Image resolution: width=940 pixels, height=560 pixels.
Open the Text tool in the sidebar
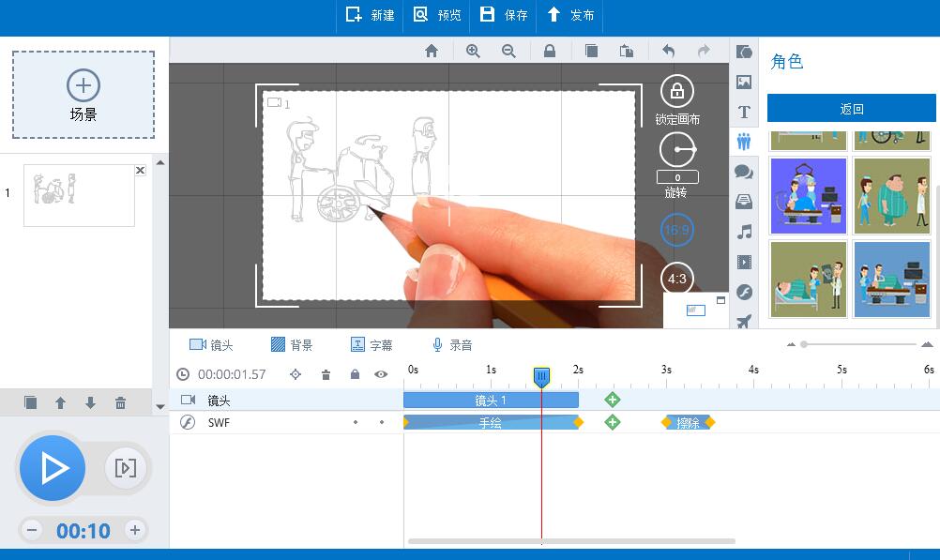coord(744,112)
